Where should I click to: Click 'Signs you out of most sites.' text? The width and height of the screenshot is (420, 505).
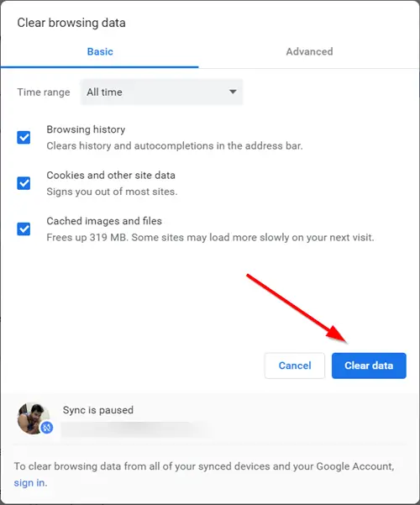pyautogui.click(x=112, y=192)
